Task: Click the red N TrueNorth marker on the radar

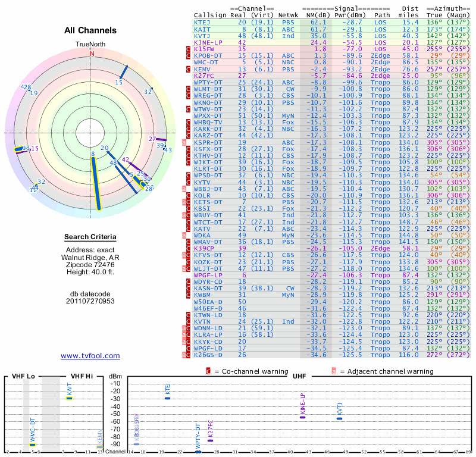Action: click(92, 54)
